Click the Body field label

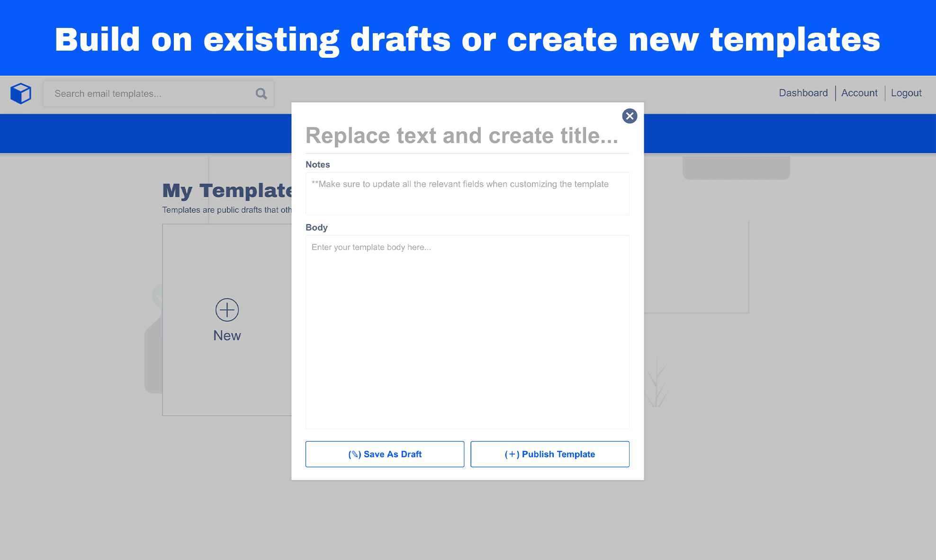(x=316, y=227)
